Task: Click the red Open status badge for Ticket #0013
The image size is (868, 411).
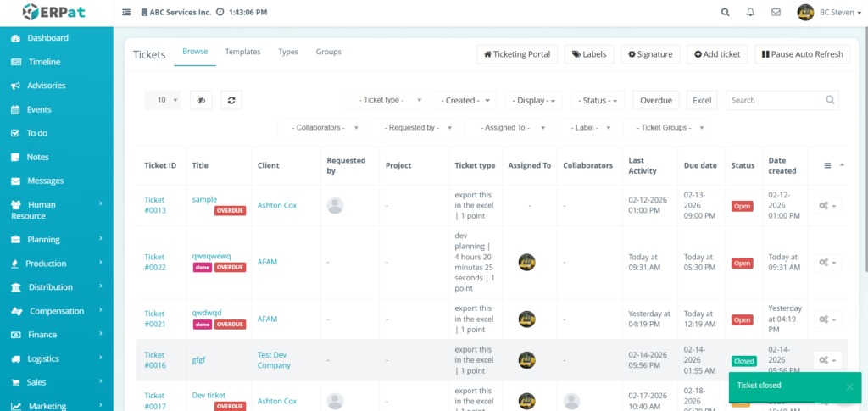Action: pos(742,206)
